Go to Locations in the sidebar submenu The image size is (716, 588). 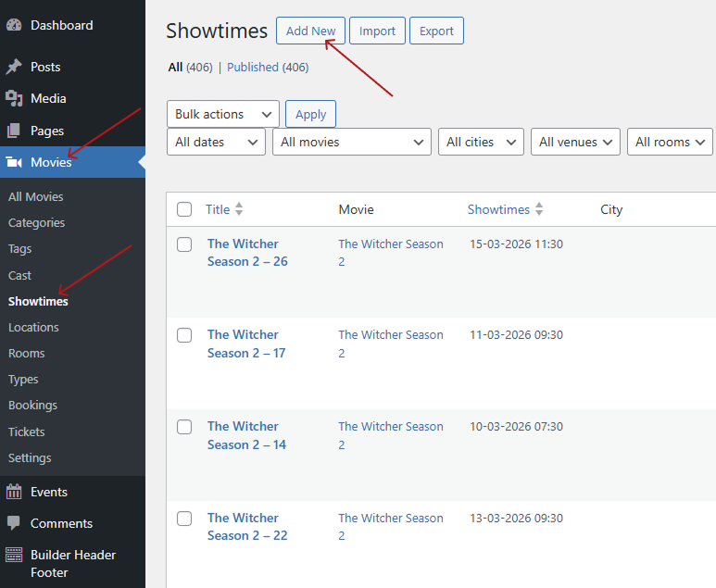click(33, 327)
